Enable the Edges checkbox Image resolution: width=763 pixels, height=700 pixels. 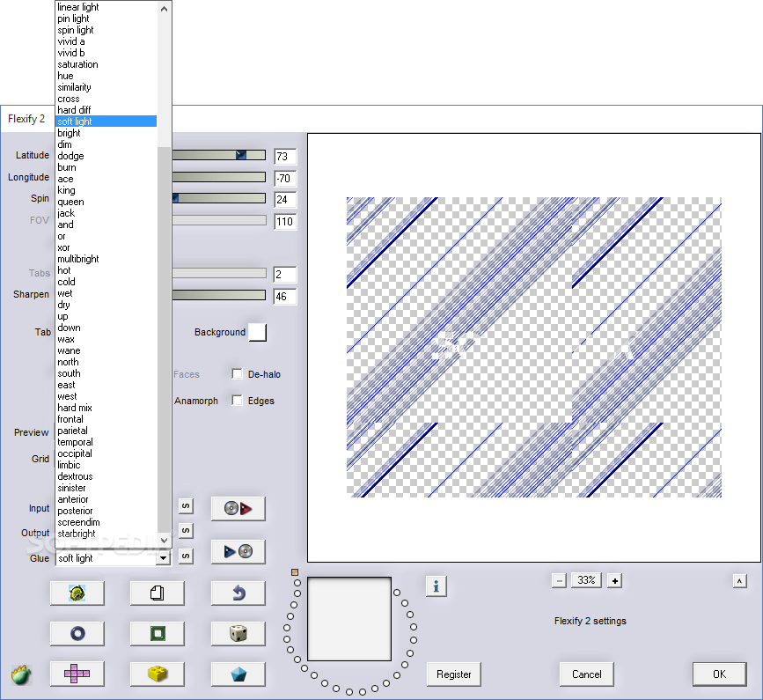click(237, 400)
